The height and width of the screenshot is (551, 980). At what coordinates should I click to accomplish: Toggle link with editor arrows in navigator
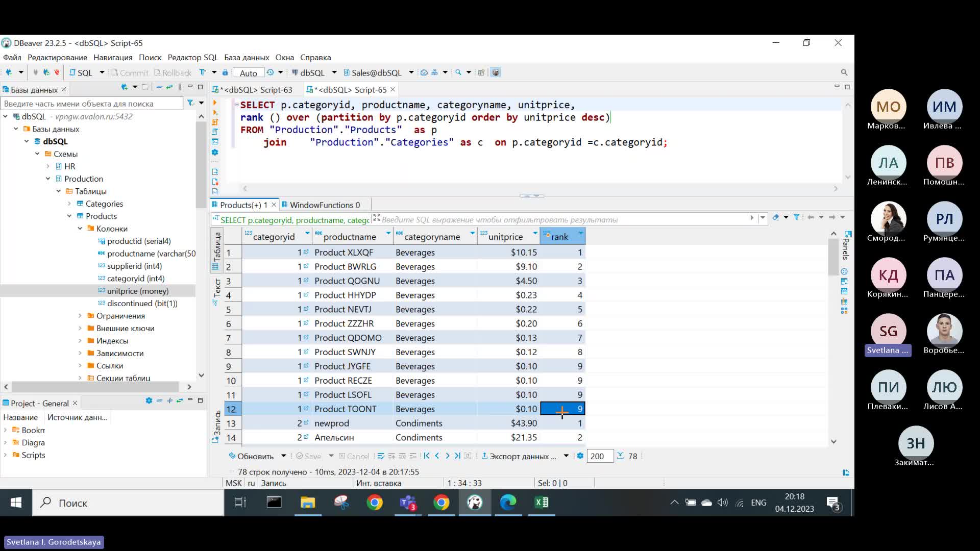pos(169,87)
